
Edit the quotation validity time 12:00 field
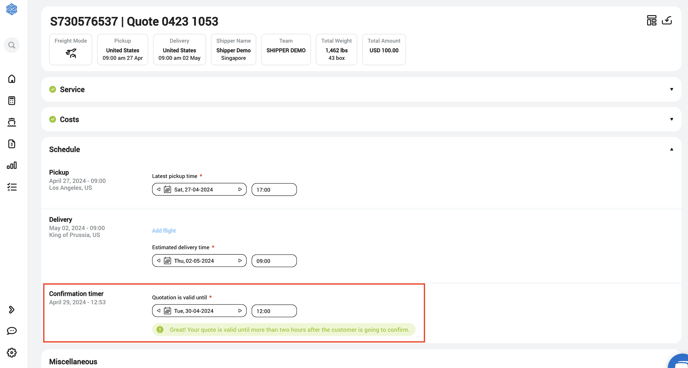(274, 311)
